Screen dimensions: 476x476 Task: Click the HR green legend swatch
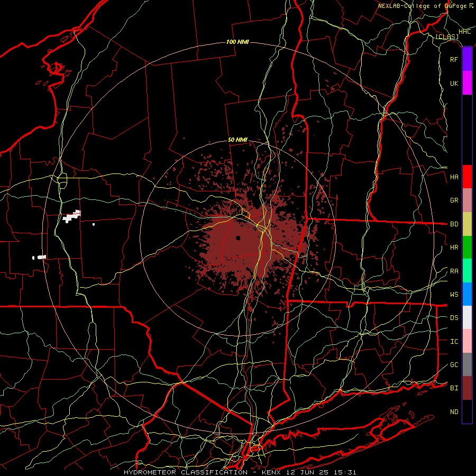pos(467,248)
